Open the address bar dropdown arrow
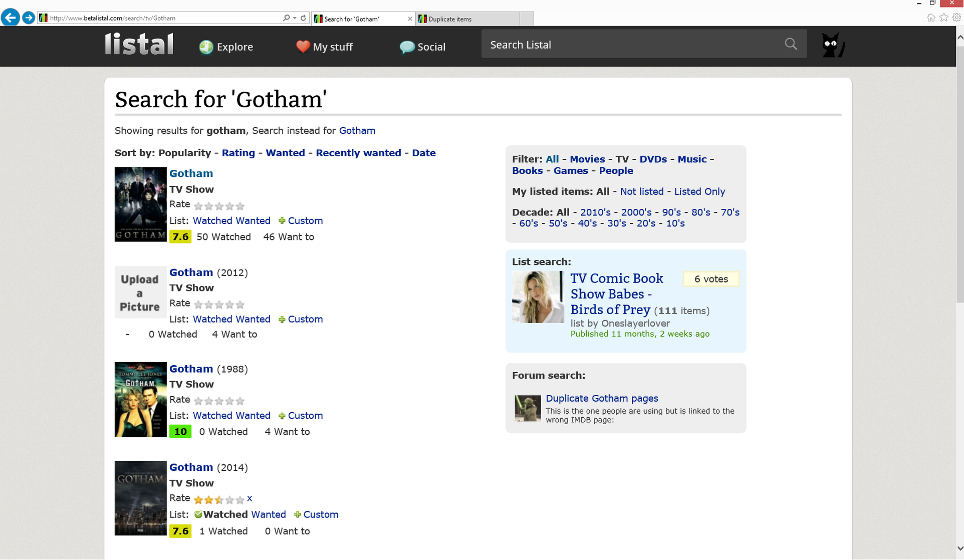 295,18
